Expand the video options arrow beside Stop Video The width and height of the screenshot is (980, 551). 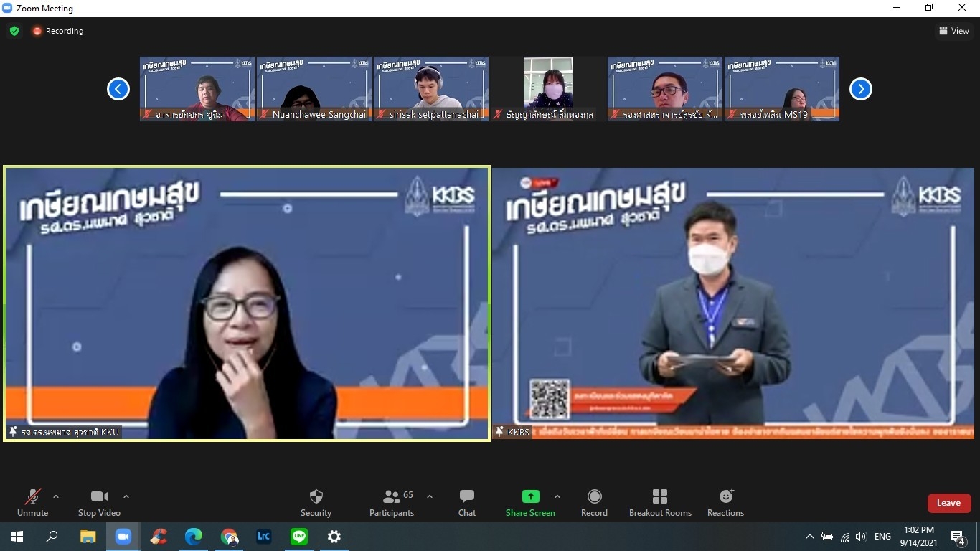(126, 496)
